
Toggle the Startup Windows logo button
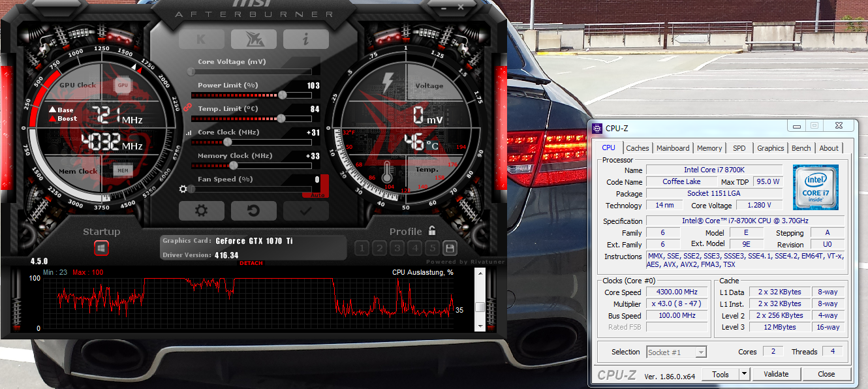point(101,248)
